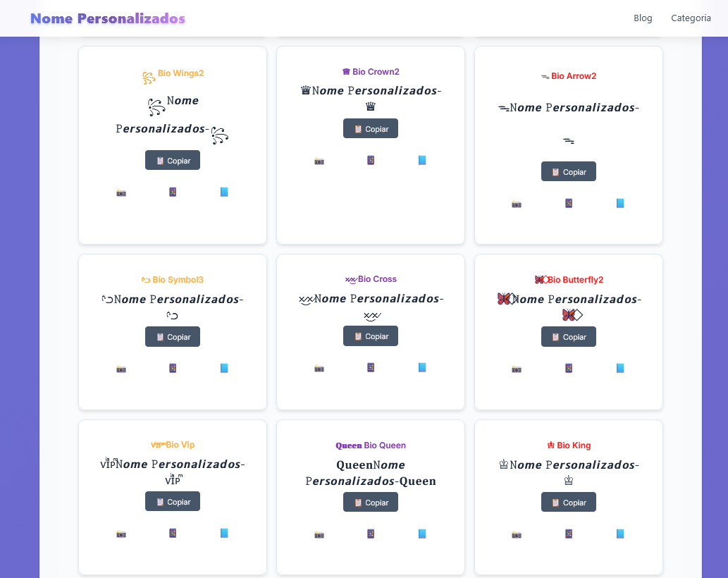728x578 pixels.
Task: Click the mobile phone icon under Bio Crown2 card
Action: point(370,160)
